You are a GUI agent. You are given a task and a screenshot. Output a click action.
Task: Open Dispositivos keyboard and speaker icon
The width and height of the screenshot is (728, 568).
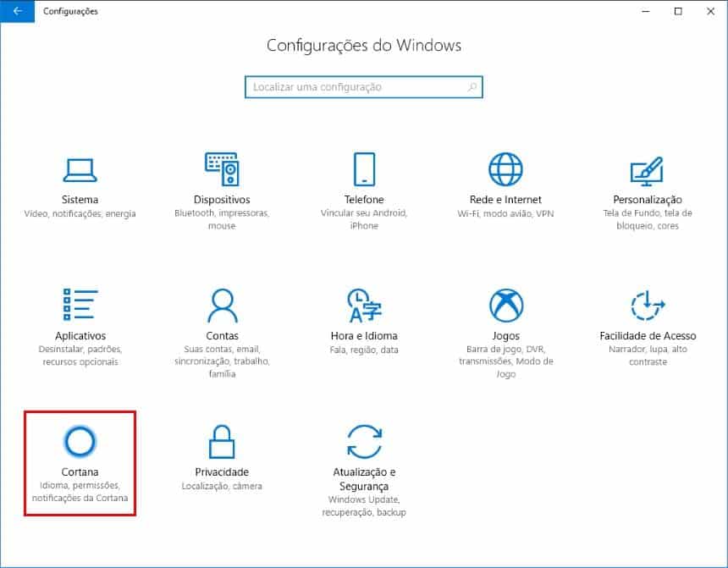coord(222,169)
